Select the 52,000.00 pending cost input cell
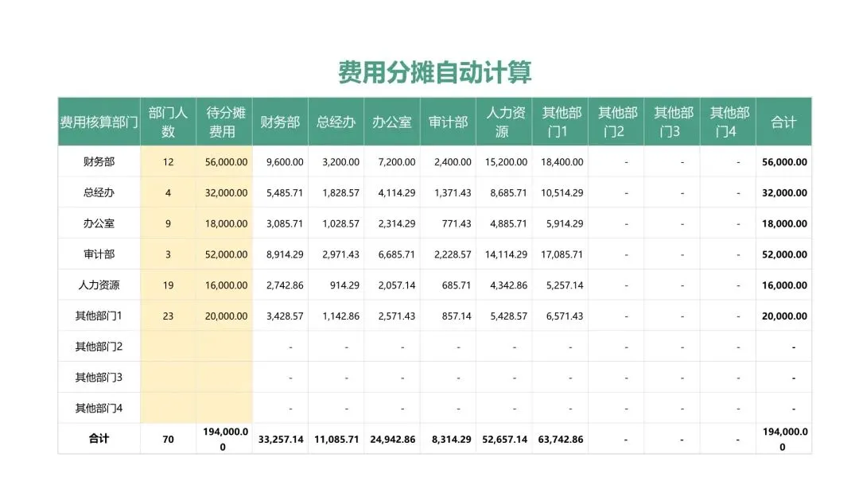The image size is (859, 504). click(x=224, y=254)
